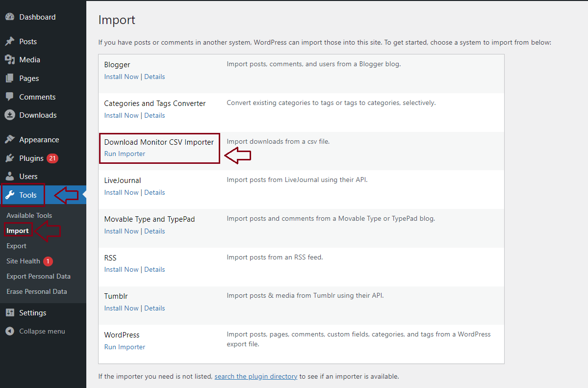Run the Download Monitor CSV Importer
588x388 pixels.
click(125, 154)
